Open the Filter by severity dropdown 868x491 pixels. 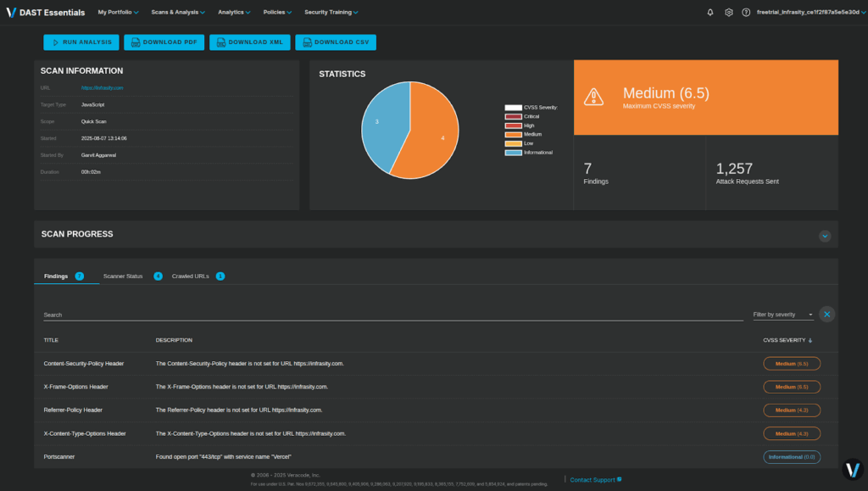782,315
